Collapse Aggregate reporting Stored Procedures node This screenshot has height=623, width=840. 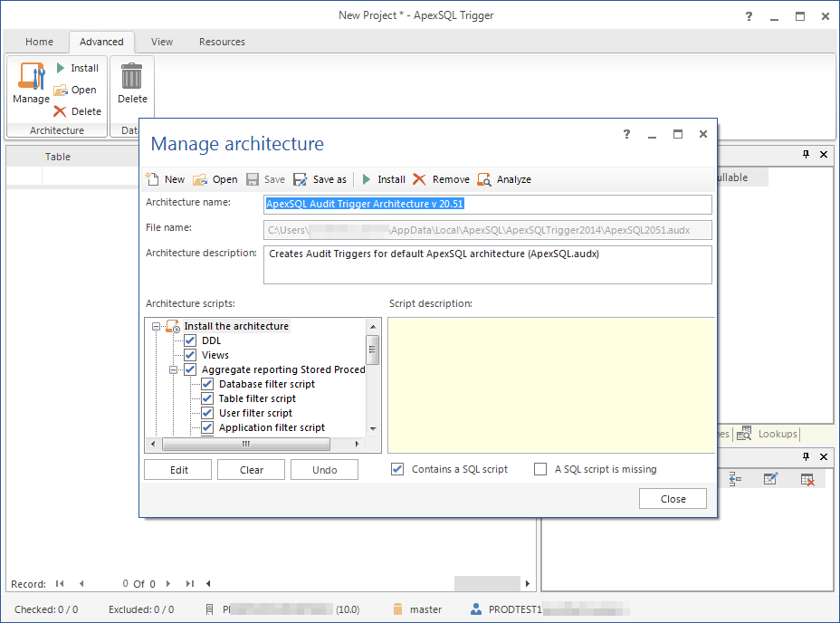pos(173,369)
